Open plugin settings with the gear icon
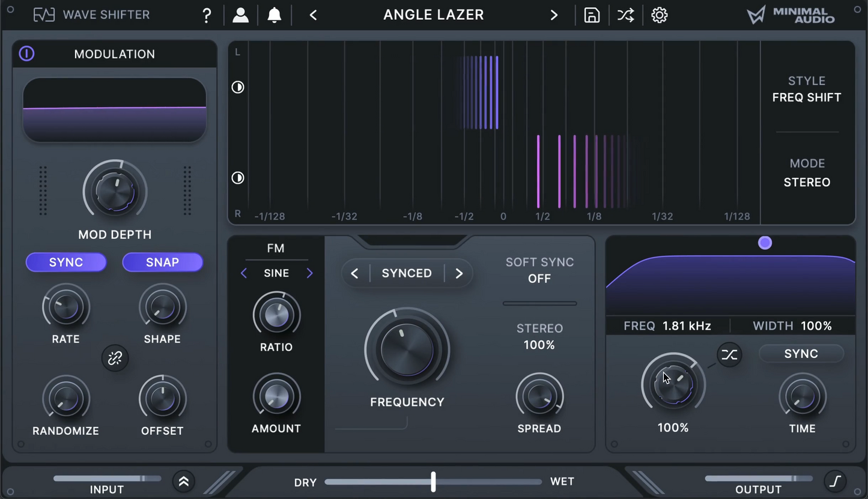 coord(659,14)
